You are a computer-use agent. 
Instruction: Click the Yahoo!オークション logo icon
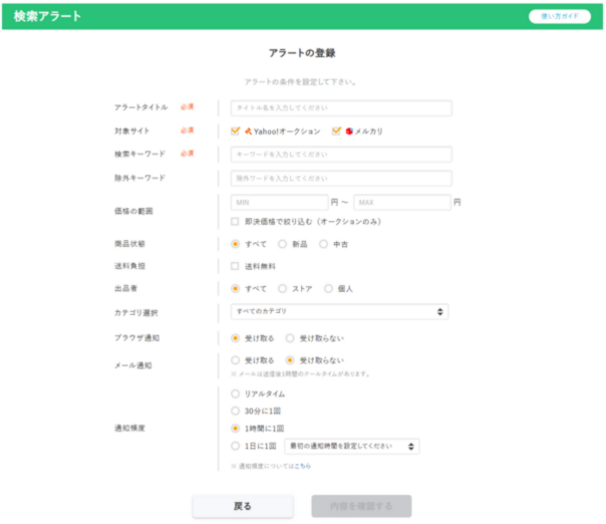249,131
